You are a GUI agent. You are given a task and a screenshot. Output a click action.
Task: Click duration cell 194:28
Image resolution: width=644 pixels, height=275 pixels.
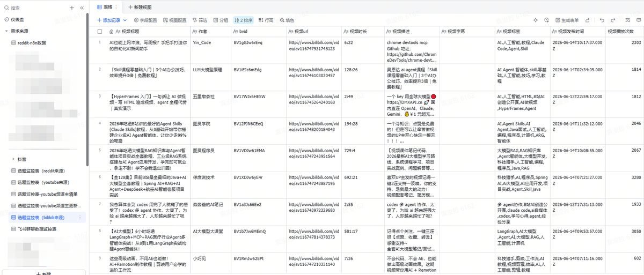coord(363,131)
